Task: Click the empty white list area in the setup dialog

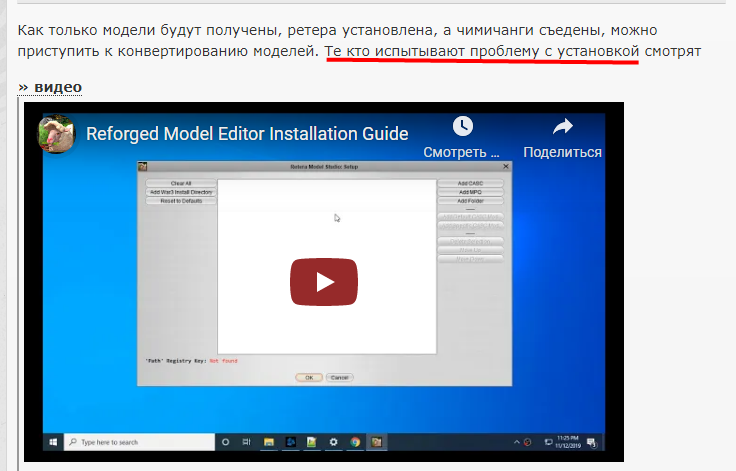Action: point(327,266)
